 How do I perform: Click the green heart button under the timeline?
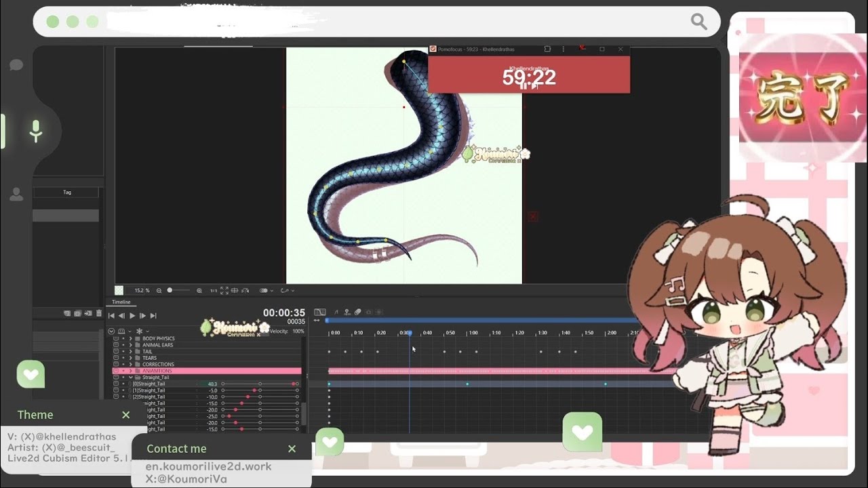pyautogui.click(x=583, y=432)
